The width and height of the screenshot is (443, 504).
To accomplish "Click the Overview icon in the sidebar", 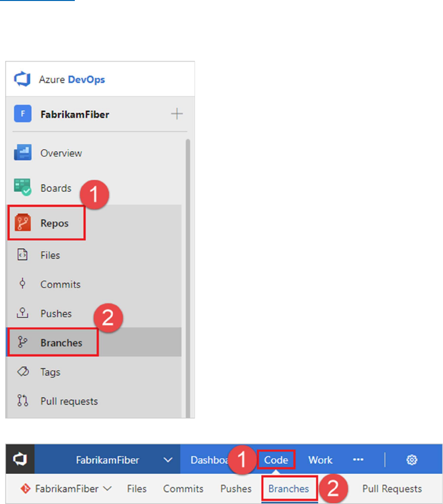I will pyautogui.click(x=22, y=152).
